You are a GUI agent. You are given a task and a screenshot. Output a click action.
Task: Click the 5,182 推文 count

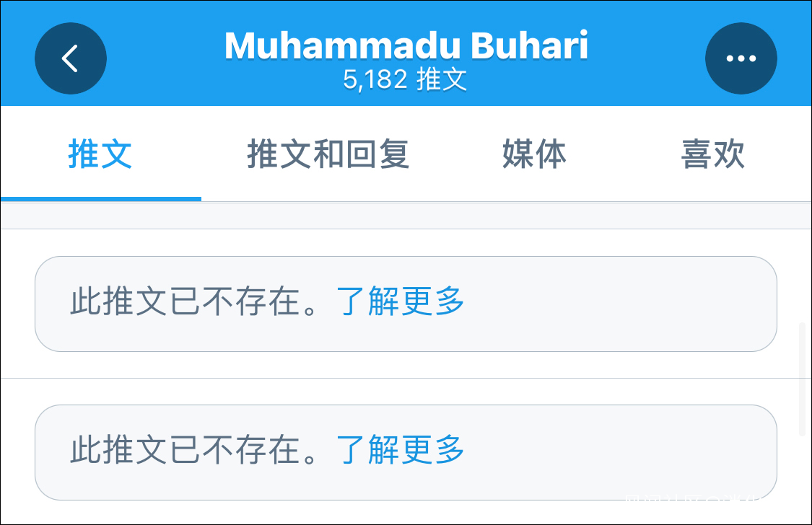coord(406,80)
